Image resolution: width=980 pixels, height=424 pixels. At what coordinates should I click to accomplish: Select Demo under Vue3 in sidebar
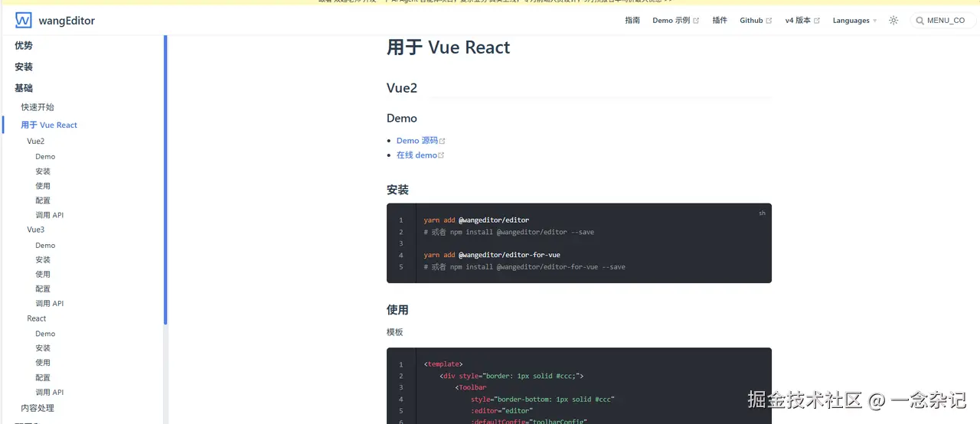tap(45, 246)
